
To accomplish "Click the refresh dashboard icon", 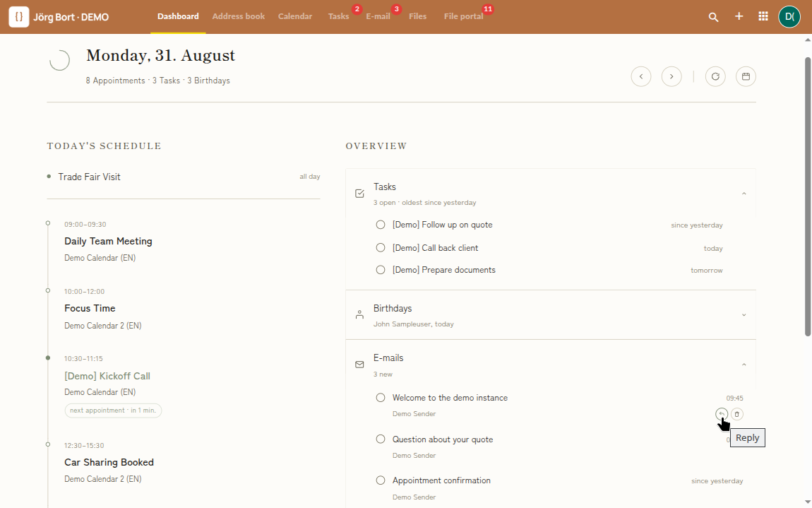I will click(715, 77).
